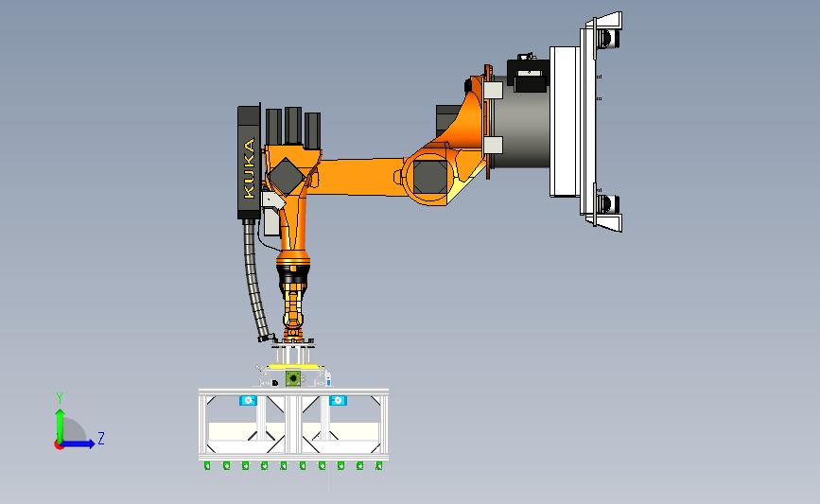This screenshot has width=820, height=504.
Task: Select the black motor above the gray base cylinder
Action: [x=528, y=76]
